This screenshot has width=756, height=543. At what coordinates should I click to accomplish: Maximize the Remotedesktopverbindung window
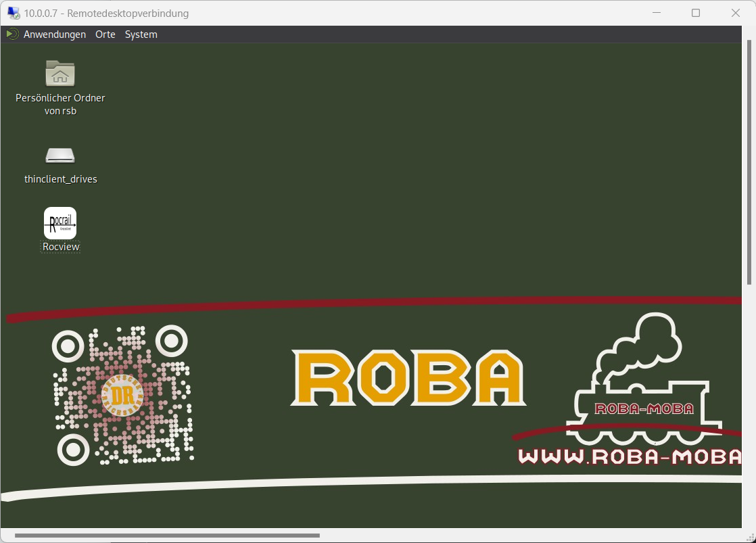696,14
